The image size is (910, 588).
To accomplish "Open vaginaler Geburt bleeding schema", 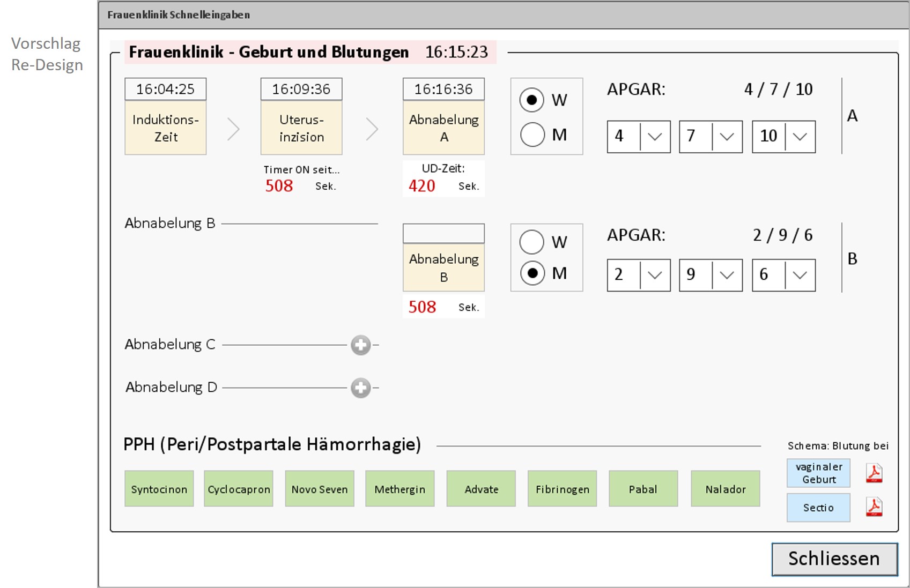I will pos(818,473).
